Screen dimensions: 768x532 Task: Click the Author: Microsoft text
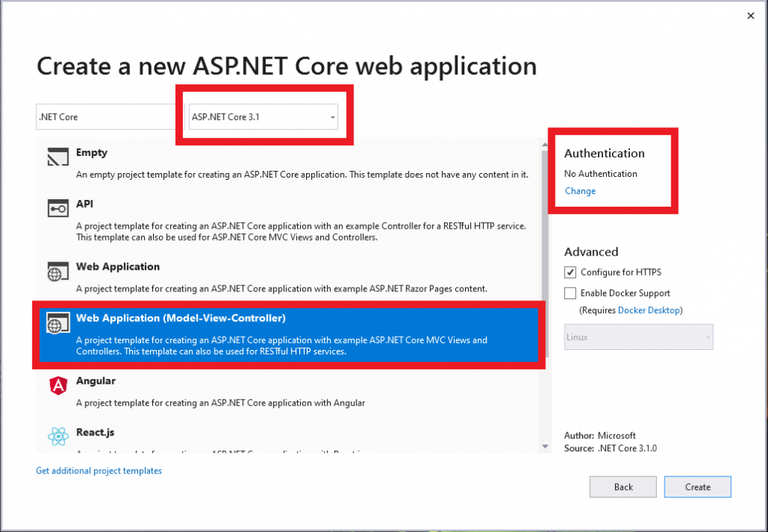(x=600, y=435)
